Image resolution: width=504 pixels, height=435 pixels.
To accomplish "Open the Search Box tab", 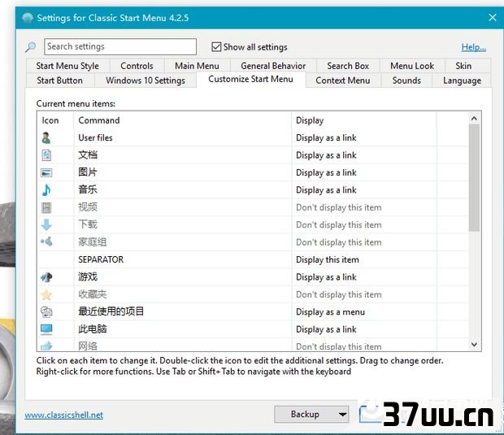I will click(348, 66).
